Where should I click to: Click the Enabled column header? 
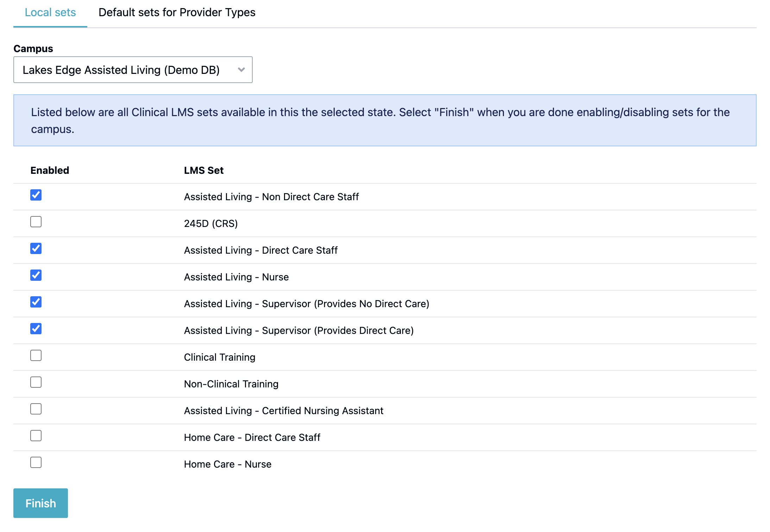click(x=50, y=170)
